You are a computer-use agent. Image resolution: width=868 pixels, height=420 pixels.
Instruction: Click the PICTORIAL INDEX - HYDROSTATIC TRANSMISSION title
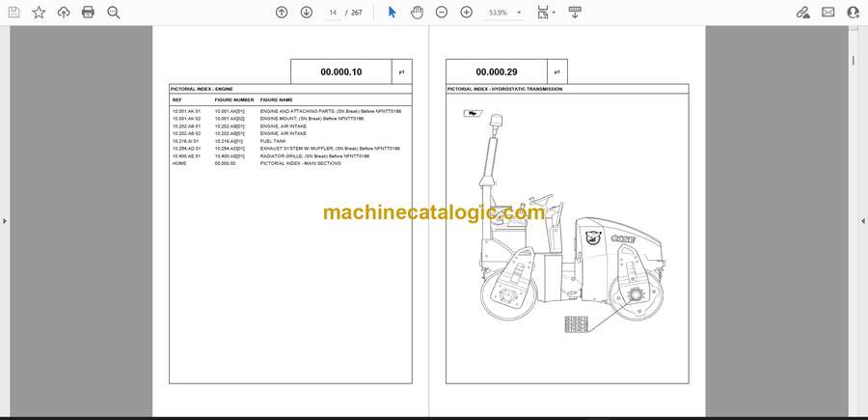(x=504, y=89)
